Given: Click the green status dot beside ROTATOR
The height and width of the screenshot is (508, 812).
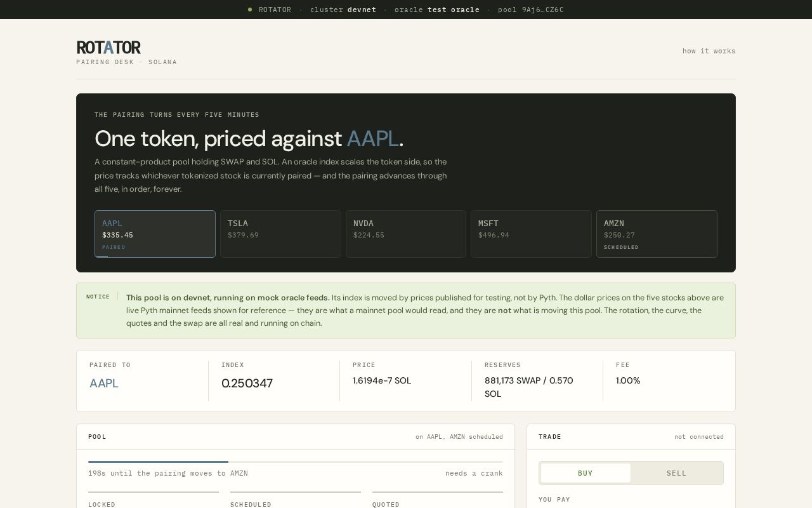Looking at the screenshot, I should 250,10.
